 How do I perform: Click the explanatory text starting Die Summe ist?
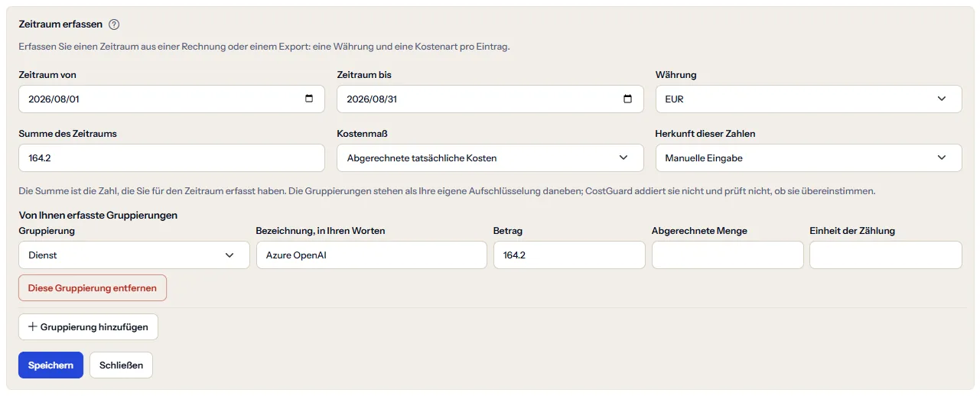447,190
